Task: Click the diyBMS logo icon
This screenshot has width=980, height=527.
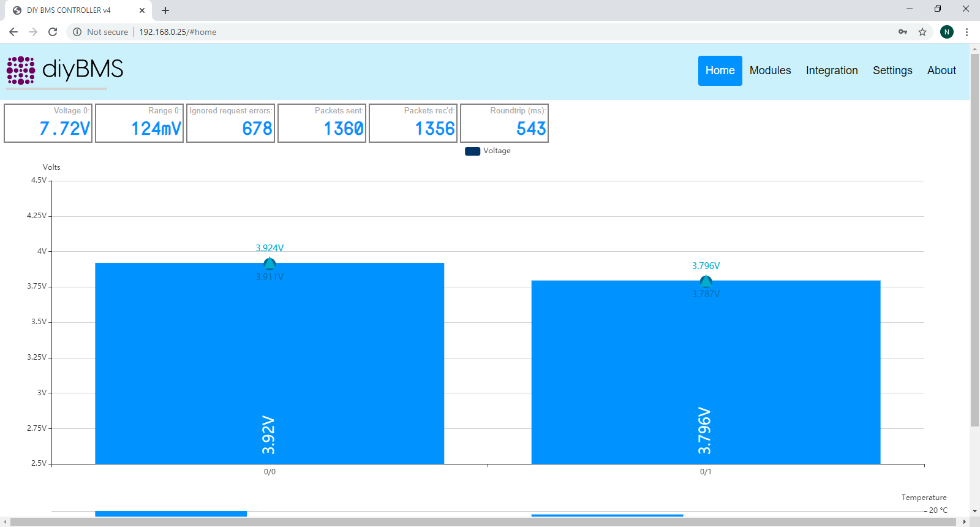Action: pos(21,70)
